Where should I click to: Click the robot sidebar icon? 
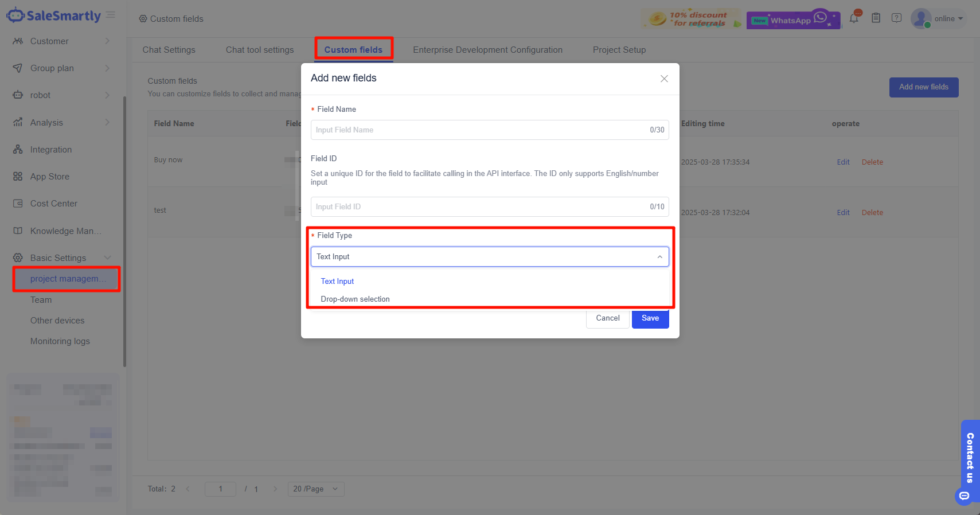(18, 95)
